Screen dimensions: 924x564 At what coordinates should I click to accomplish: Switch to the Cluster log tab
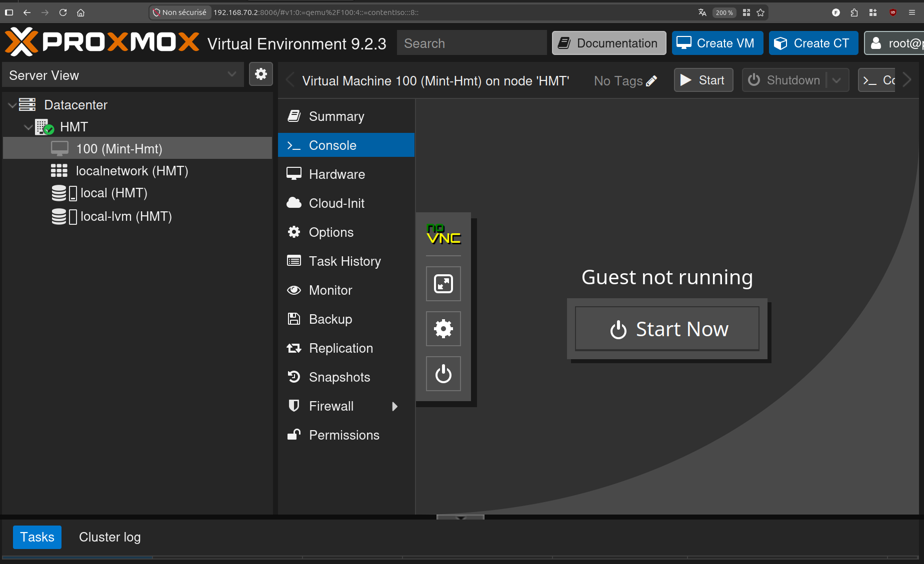click(109, 537)
